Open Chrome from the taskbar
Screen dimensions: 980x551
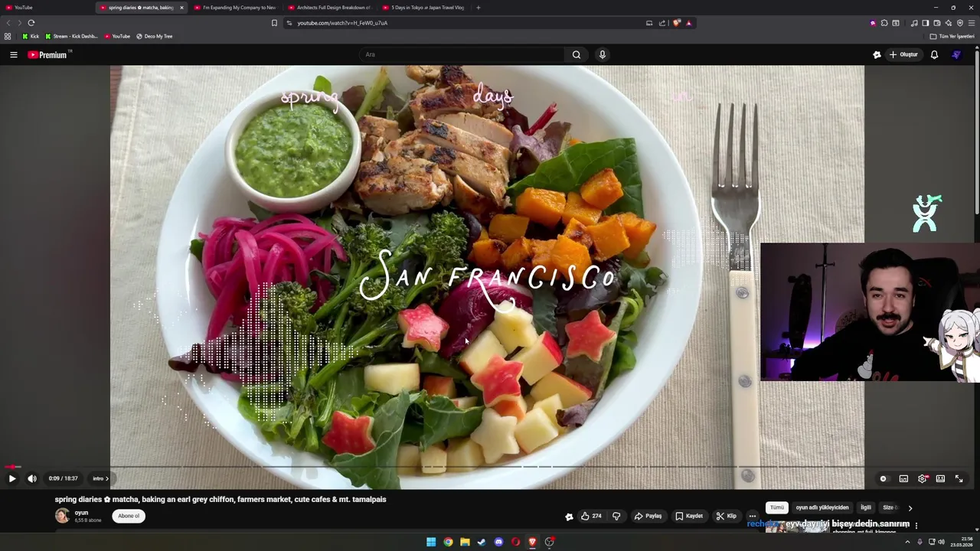point(448,542)
